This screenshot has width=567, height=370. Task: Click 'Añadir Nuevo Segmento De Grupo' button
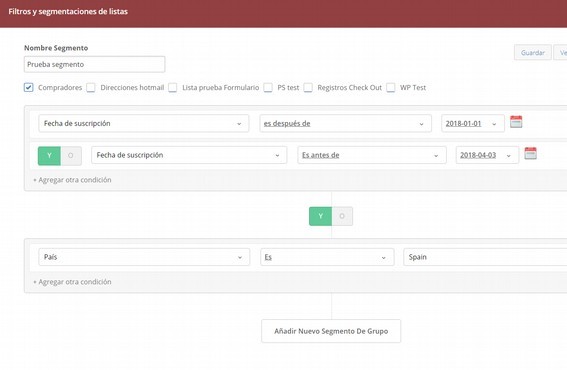coord(331,331)
